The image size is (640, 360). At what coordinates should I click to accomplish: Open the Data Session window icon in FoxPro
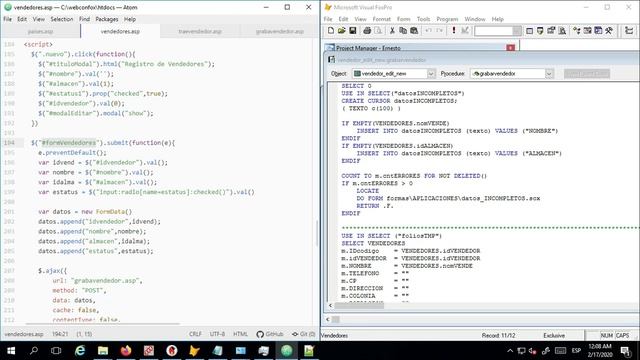(540, 31)
